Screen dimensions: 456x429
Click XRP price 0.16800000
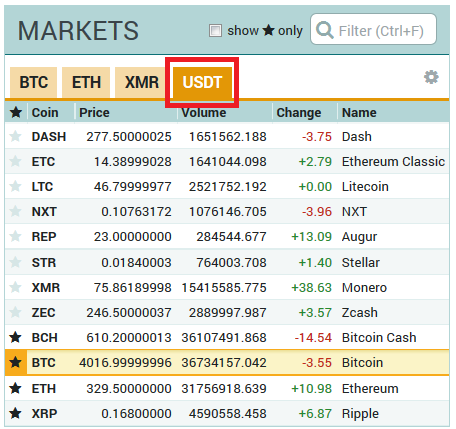[x=136, y=414]
